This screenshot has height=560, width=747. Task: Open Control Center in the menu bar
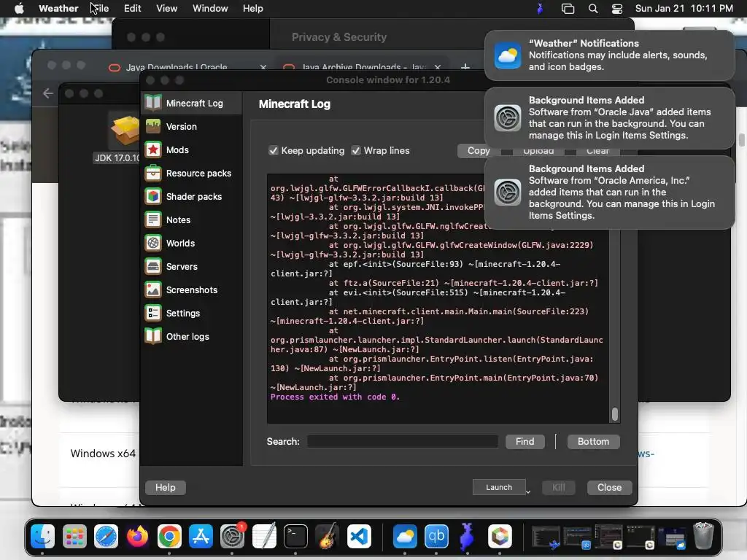[617, 9]
